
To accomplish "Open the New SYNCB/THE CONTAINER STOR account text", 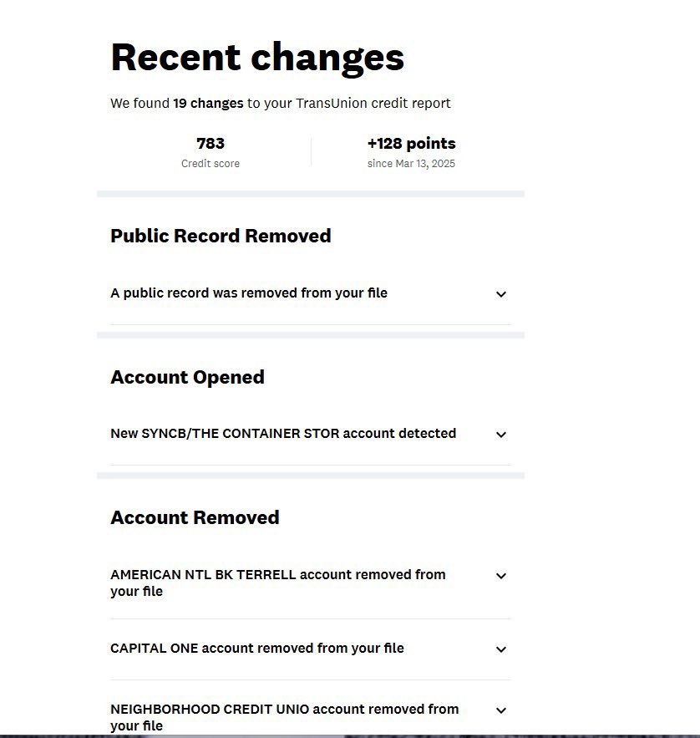I will click(x=283, y=434).
